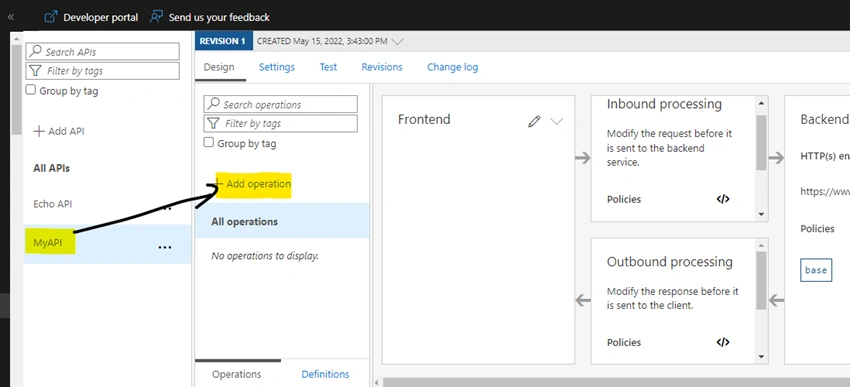Viewport: 850px width, 387px height.
Task: Click Add API button
Action: pyautogui.click(x=59, y=131)
